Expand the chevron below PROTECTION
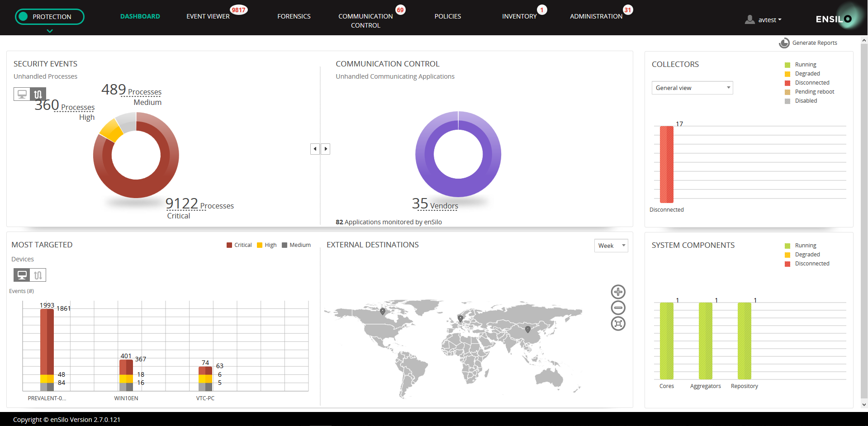868x426 pixels. 50,31
